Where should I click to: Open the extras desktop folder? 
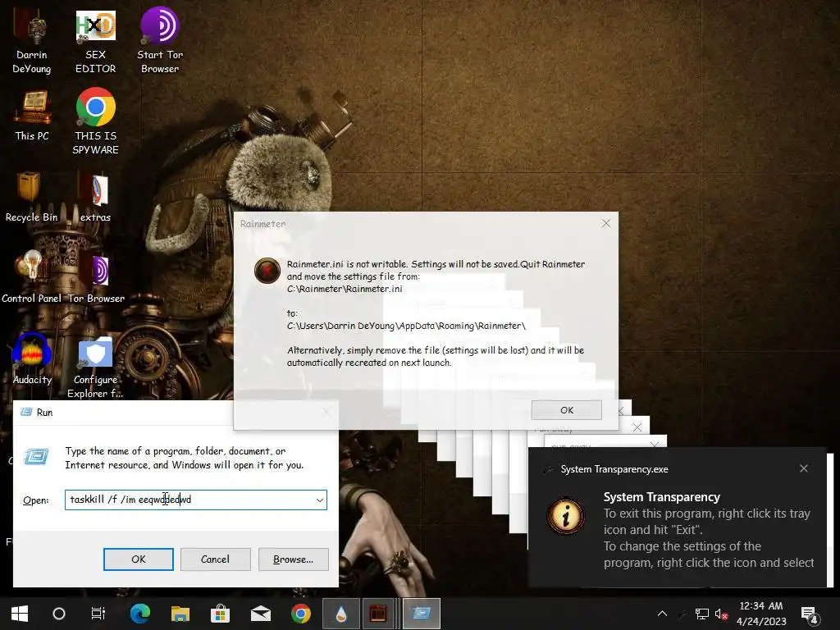click(95, 197)
